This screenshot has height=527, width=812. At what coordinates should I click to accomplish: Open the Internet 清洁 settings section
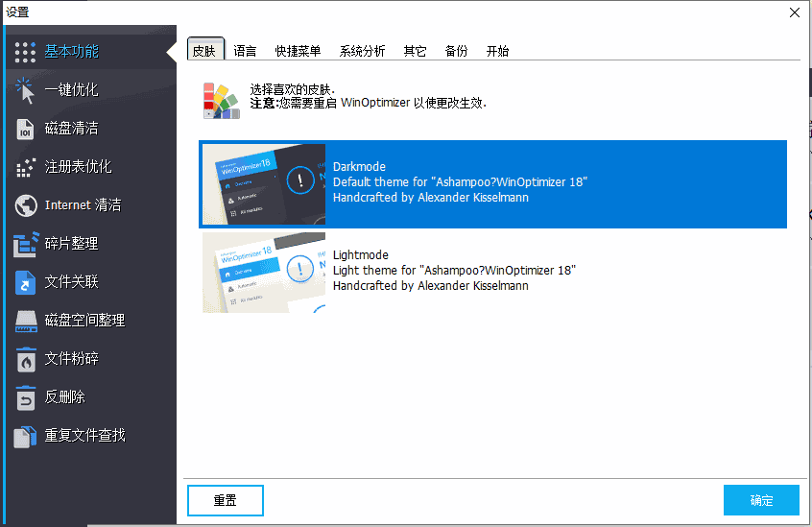click(x=90, y=205)
